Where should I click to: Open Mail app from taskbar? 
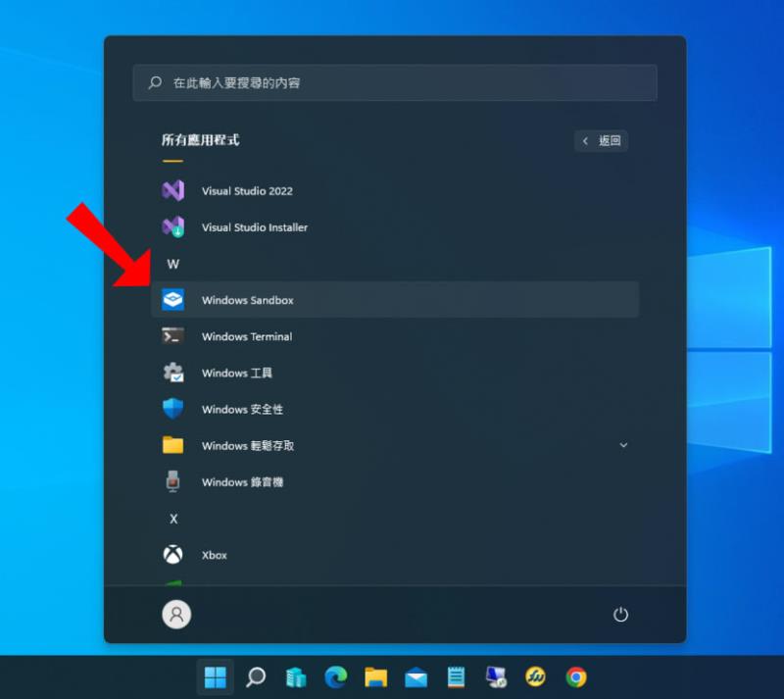tap(416, 677)
